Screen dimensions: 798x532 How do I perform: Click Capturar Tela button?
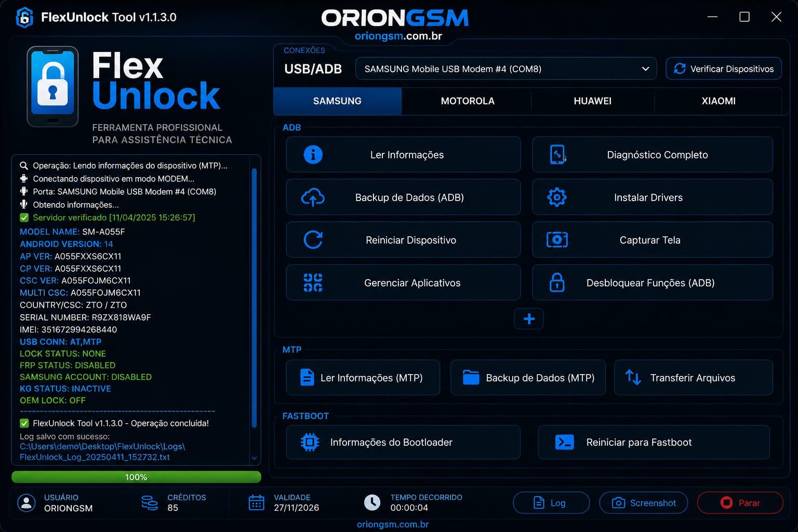652,240
